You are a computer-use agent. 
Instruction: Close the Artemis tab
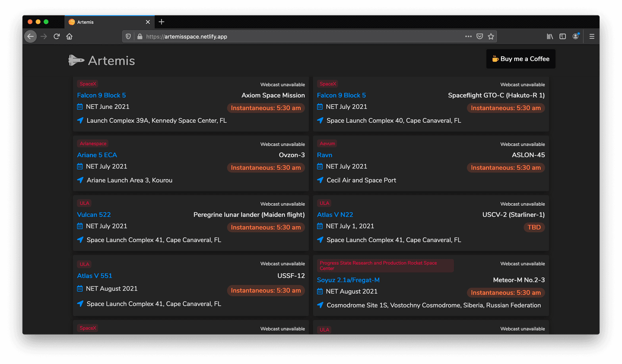coord(148,22)
